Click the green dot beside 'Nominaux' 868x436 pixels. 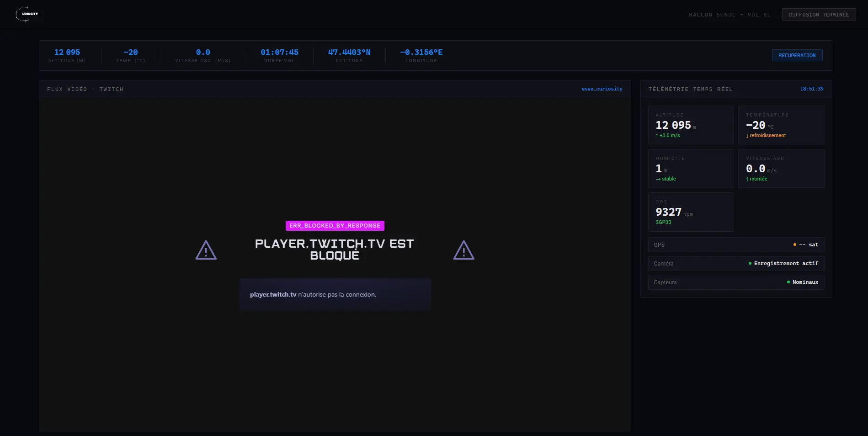(x=788, y=282)
